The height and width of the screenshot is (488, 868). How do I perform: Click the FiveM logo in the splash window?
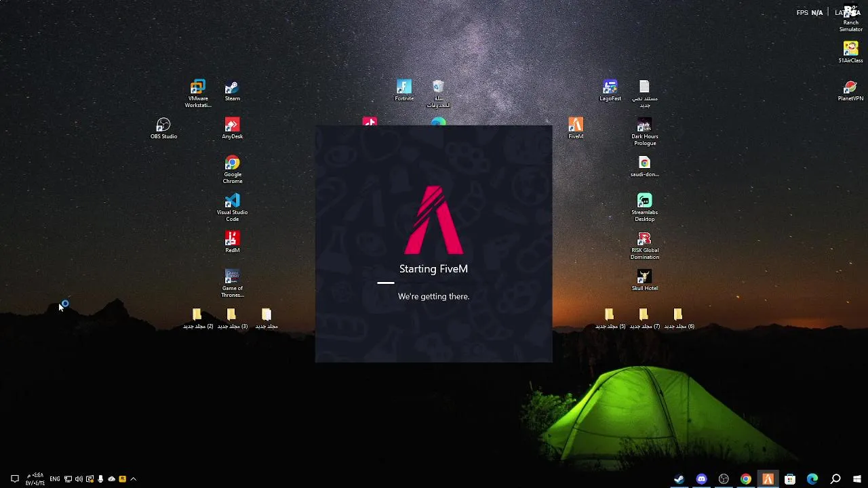pyautogui.click(x=433, y=220)
